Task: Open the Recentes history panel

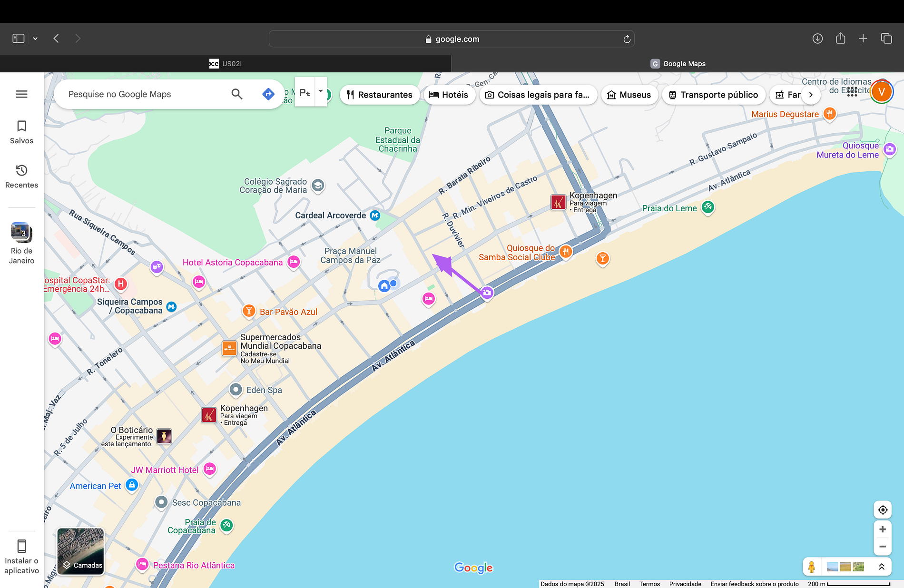Action: click(x=21, y=176)
